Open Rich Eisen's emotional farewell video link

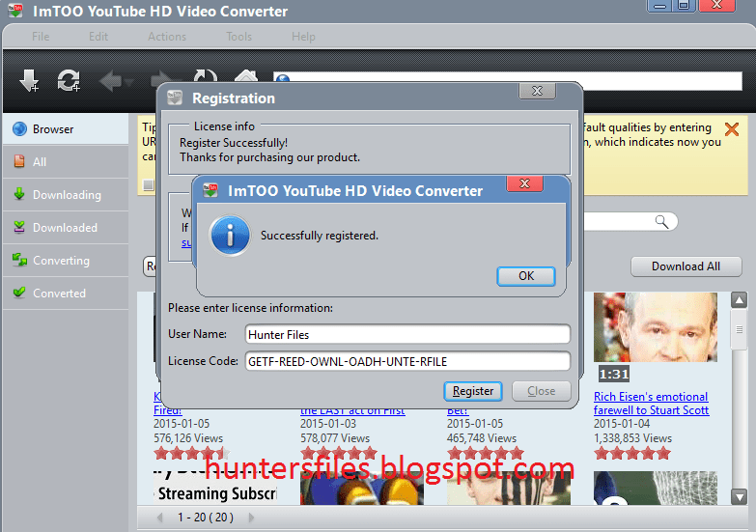click(652, 404)
